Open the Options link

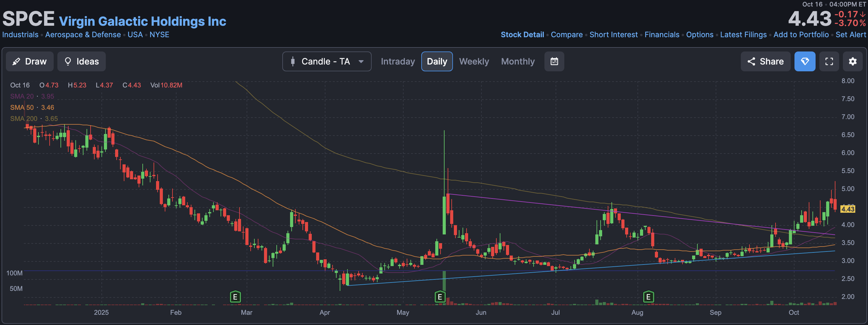click(x=700, y=35)
